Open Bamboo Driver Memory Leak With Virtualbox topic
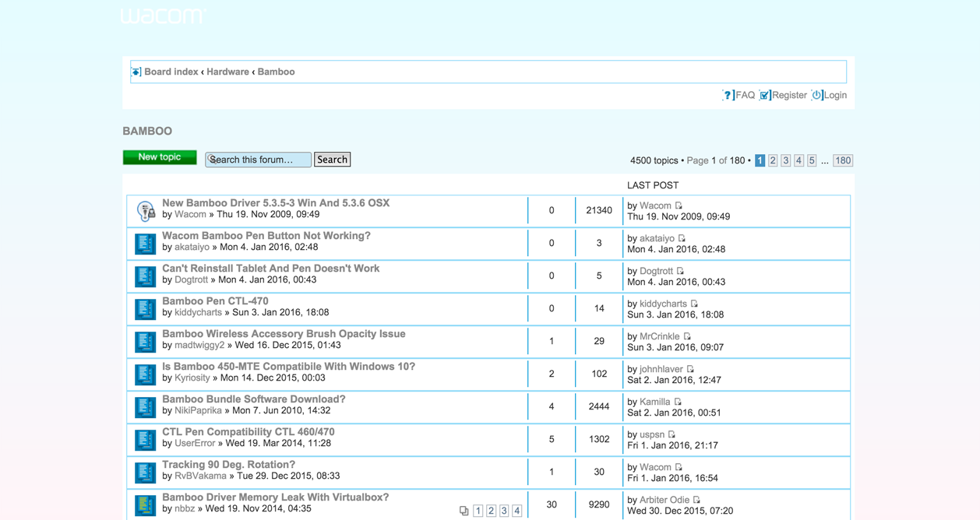Image resolution: width=980 pixels, height=520 pixels. [x=276, y=497]
